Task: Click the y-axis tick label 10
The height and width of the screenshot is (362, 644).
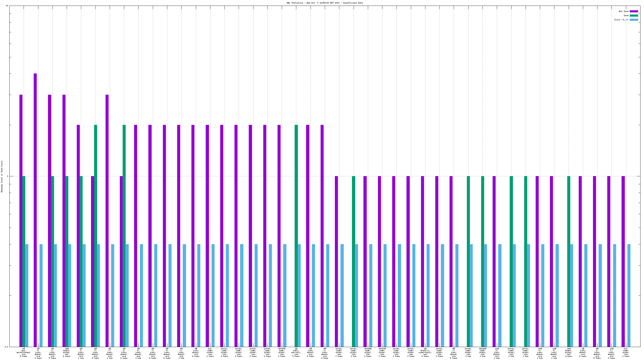Action: point(7,6)
